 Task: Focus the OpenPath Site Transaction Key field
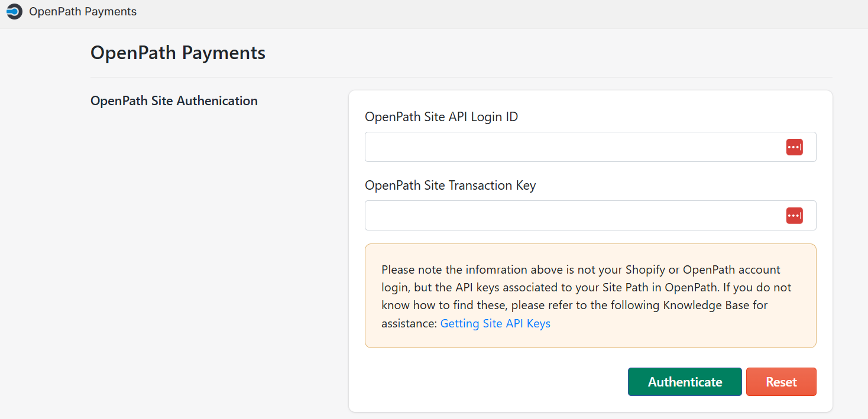590,216
